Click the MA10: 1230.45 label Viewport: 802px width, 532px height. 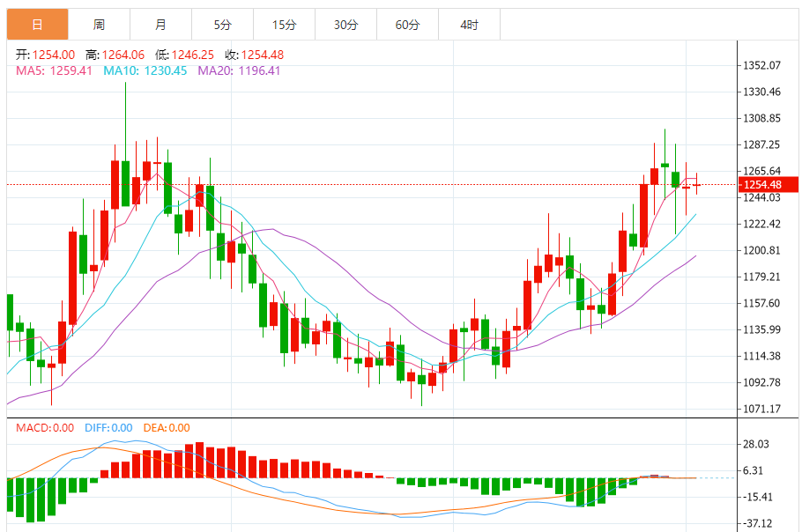tap(145, 70)
